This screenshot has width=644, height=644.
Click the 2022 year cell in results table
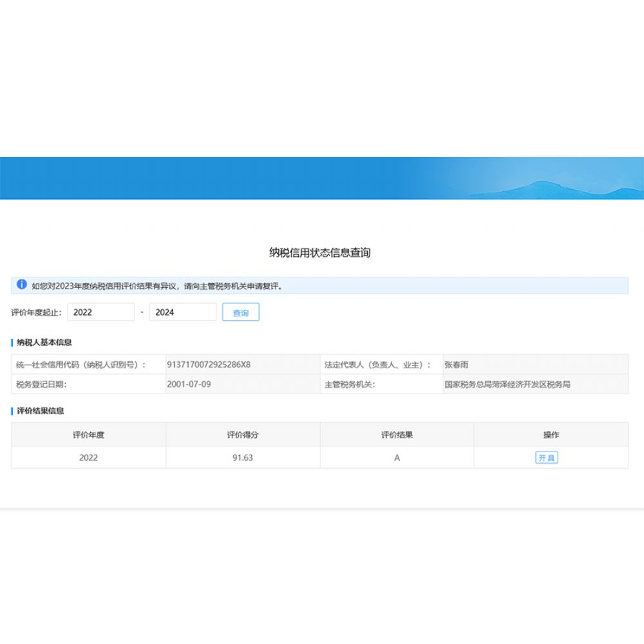pyautogui.click(x=89, y=457)
